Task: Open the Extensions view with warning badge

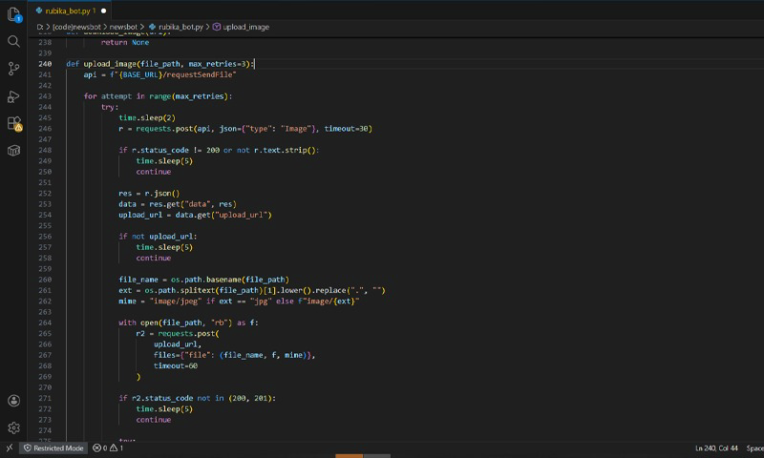Action: pyautogui.click(x=14, y=124)
